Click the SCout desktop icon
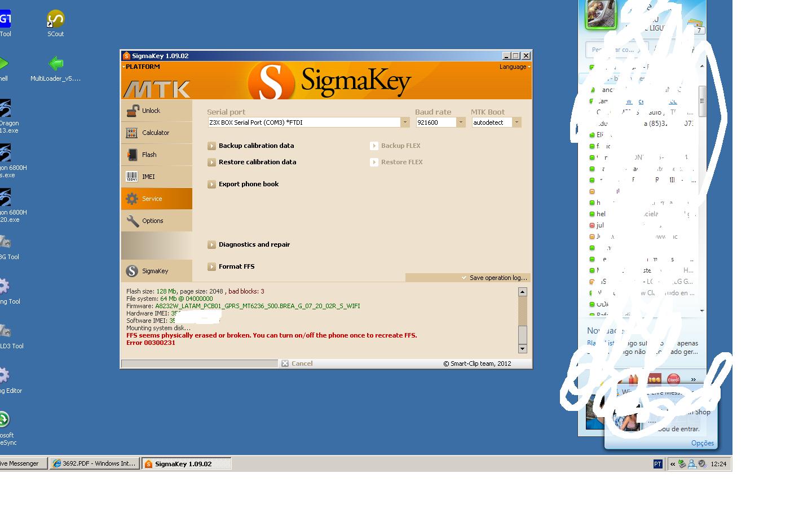812x508 pixels. 55,24
